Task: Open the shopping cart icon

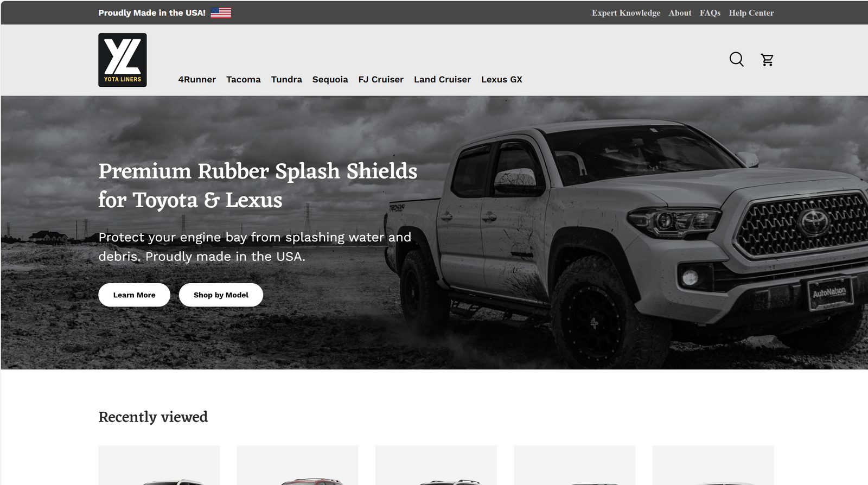Action: [767, 60]
